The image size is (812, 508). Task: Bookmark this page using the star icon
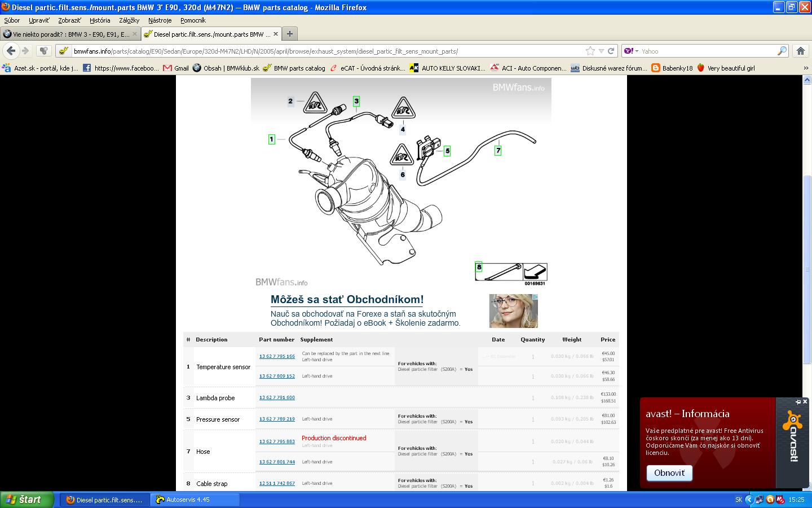pos(590,51)
